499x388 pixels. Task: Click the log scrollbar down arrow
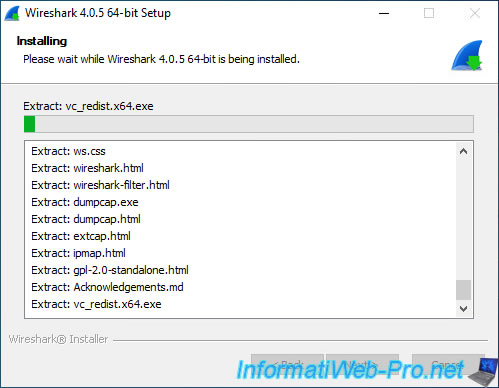point(463,308)
